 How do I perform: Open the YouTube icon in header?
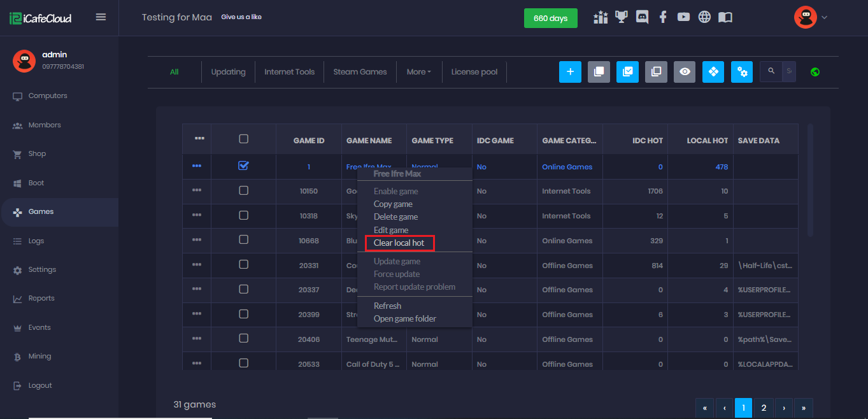coord(683,17)
